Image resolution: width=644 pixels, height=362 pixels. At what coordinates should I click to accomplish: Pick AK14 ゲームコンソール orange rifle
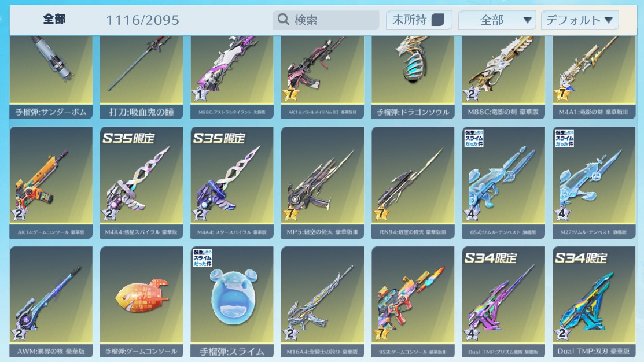(x=51, y=183)
